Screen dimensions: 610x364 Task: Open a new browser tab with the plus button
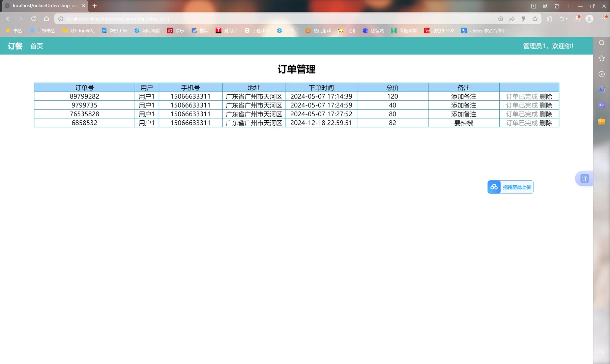coord(95,6)
